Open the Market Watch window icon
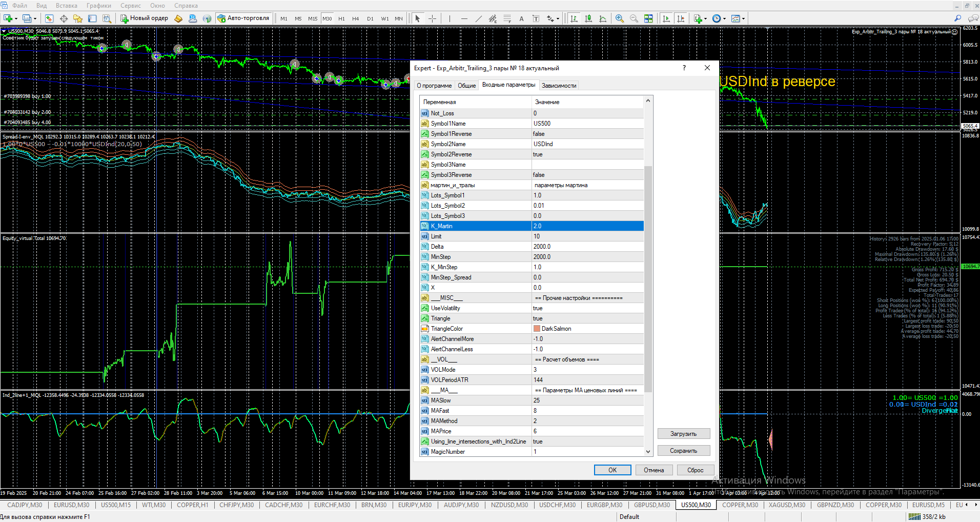This screenshot has width=980, height=522. coord(49,18)
